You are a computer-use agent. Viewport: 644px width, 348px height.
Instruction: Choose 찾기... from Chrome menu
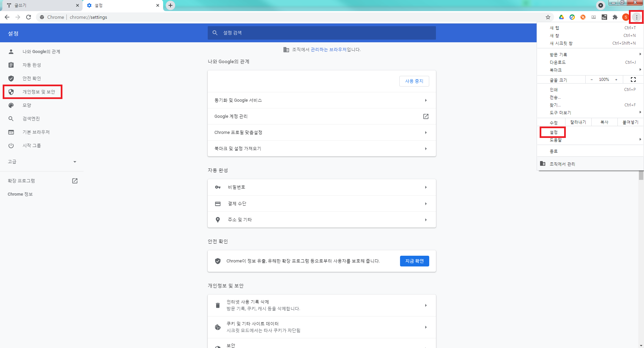(x=590, y=105)
